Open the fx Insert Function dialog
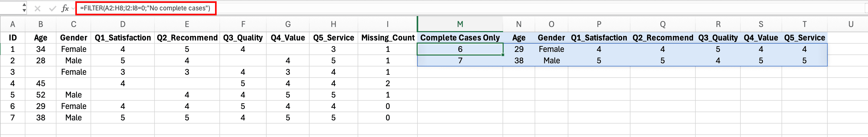Viewport: 868px width, 137px height. pyautogui.click(x=65, y=9)
